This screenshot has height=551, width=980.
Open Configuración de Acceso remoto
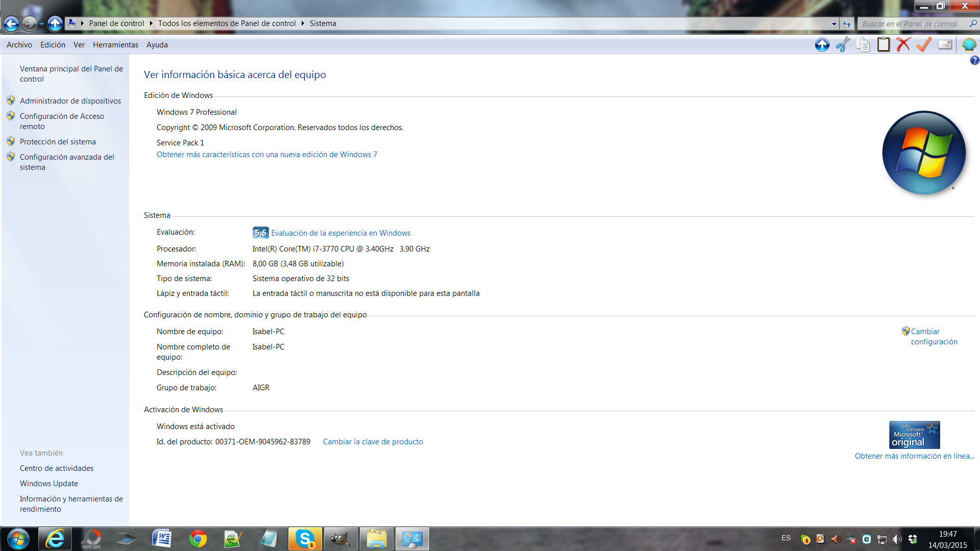pyautogui.click(x=62, y=121)
